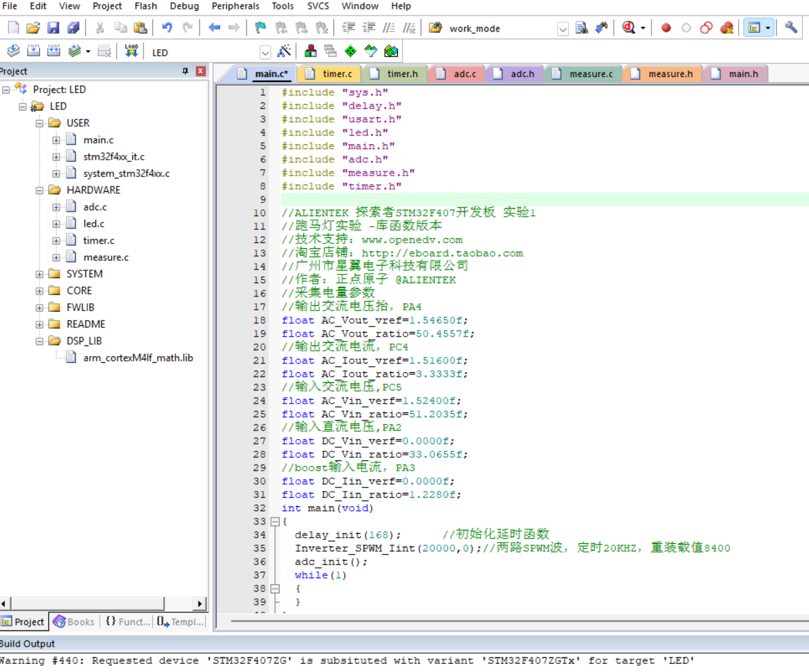Viewport: 809px width, 672px height.
Task: Select timer.c in the HARDWARE folder
Action: point(99,240)
